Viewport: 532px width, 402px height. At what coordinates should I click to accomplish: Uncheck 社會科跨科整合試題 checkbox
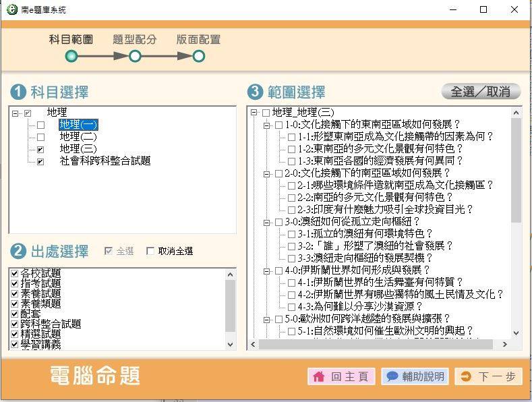coord(40,162)
